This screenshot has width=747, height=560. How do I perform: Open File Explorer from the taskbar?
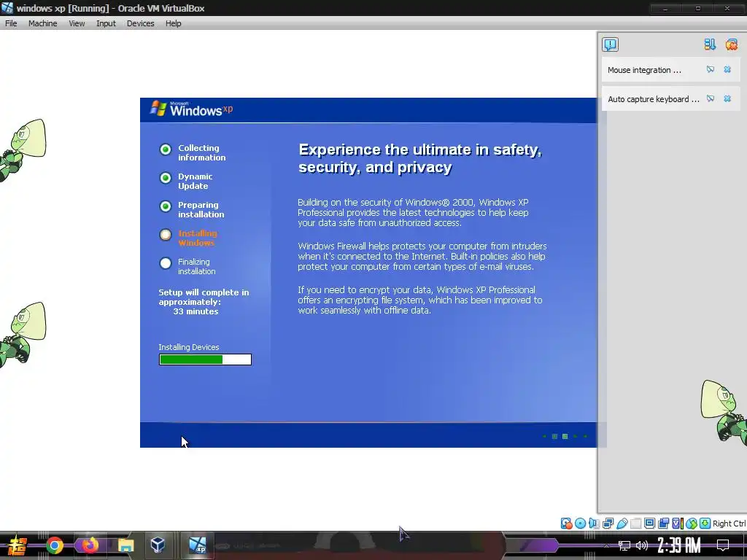[x=125, y=545]
